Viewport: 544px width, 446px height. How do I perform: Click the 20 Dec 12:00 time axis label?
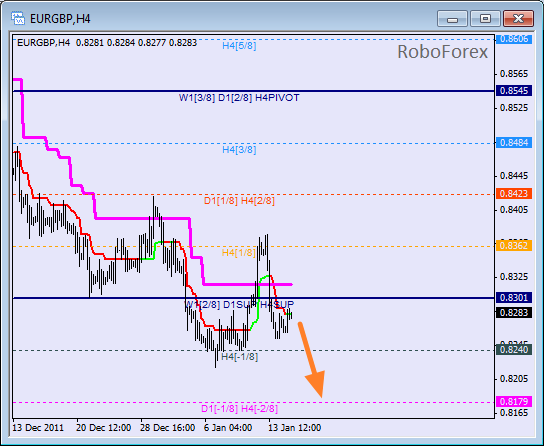[x=103, y=428]
